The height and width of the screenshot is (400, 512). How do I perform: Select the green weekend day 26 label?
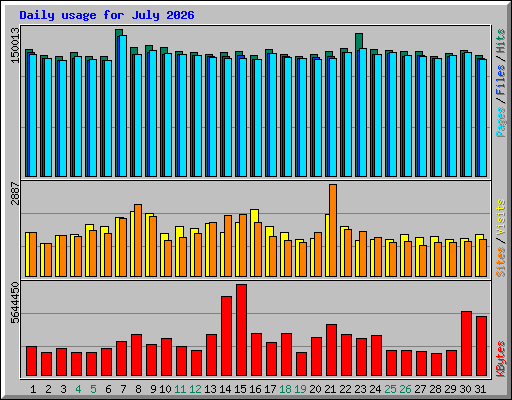coord(405,389)
